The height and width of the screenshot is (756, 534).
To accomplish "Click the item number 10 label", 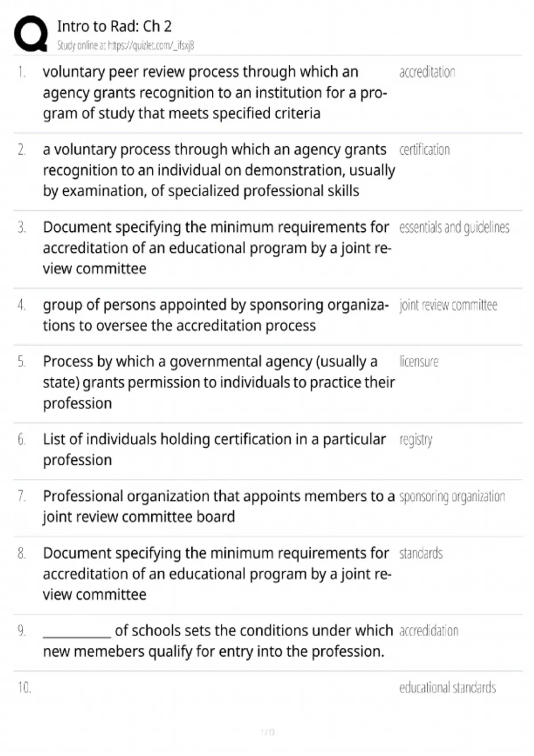I will click(24, 688).
